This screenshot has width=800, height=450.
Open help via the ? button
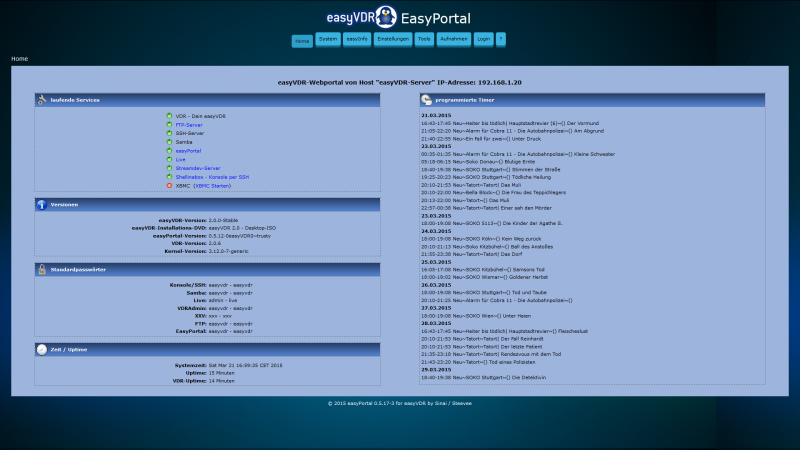[501, 40]
